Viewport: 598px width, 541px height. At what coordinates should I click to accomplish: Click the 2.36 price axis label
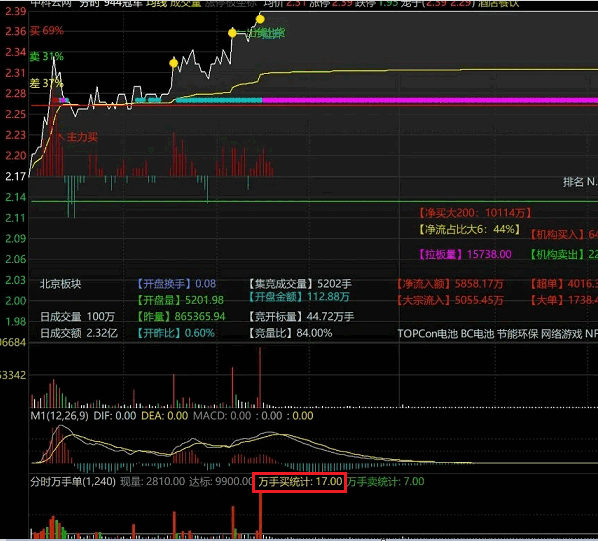(x=16, y=31)
